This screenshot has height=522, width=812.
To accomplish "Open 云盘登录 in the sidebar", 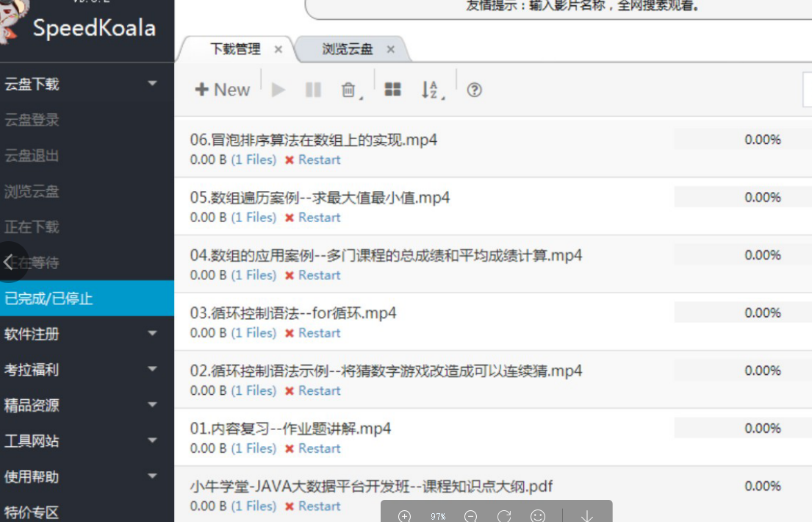I will coord(32,120).
